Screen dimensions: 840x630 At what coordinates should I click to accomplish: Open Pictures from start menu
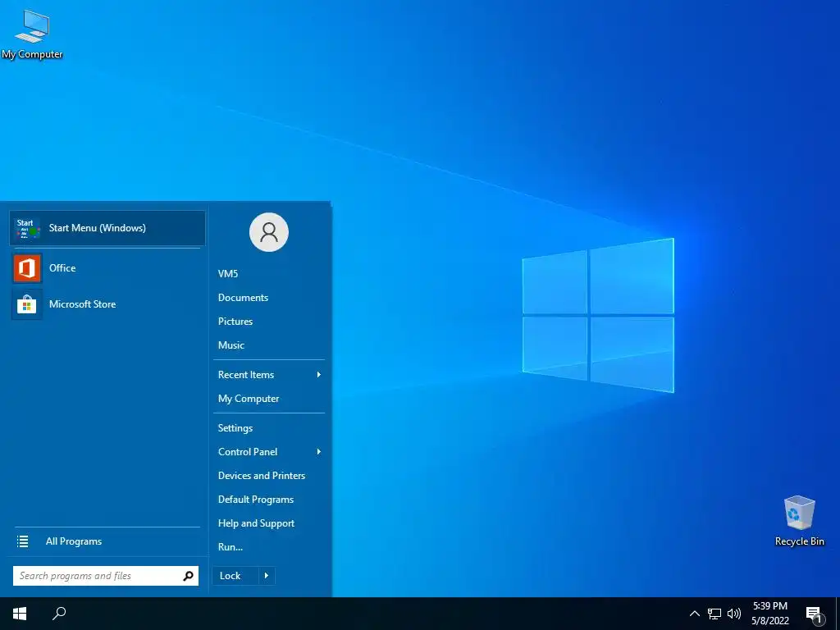coord(235,322)
